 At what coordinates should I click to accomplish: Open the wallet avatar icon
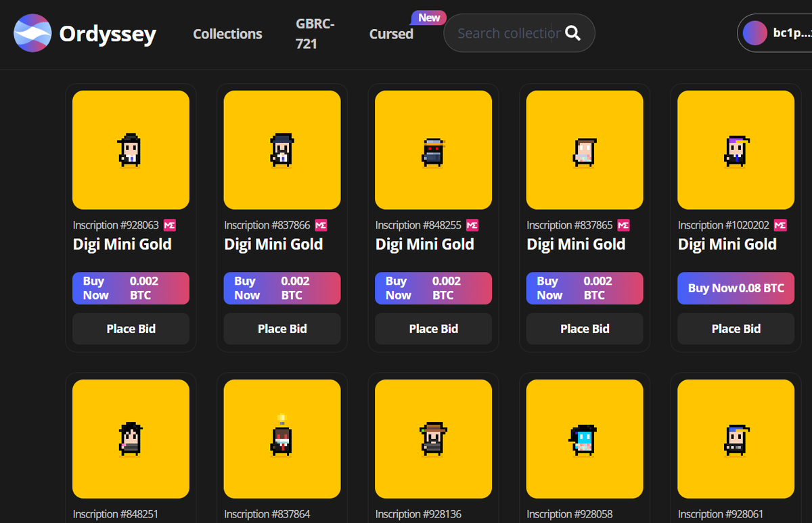[x=754, y=33]
